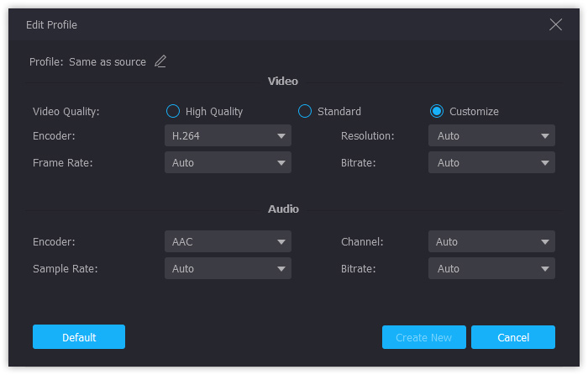Choose the Standard video quality option
The width and height of the screenshot is (588, 375).
tap(305, 111)
